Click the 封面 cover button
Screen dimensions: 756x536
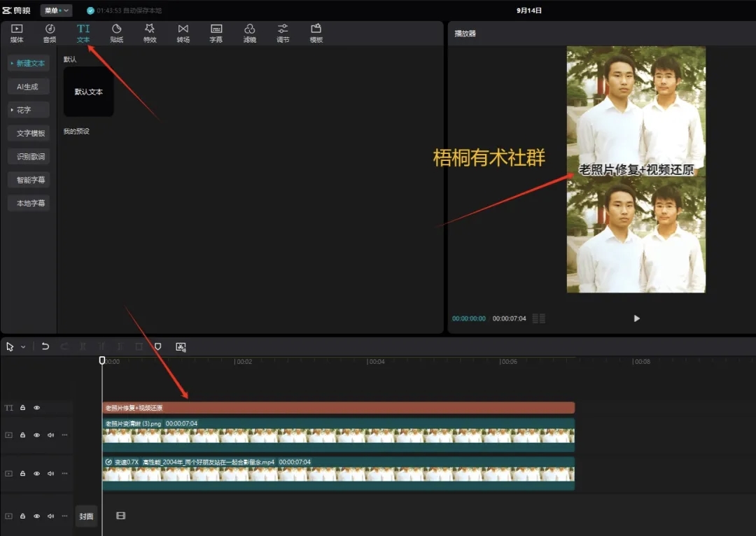point(85,516)
